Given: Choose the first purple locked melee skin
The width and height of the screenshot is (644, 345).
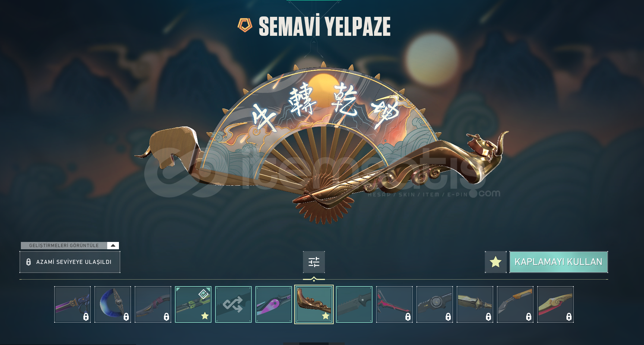Looking at the screenshot, I should (72, 304).
